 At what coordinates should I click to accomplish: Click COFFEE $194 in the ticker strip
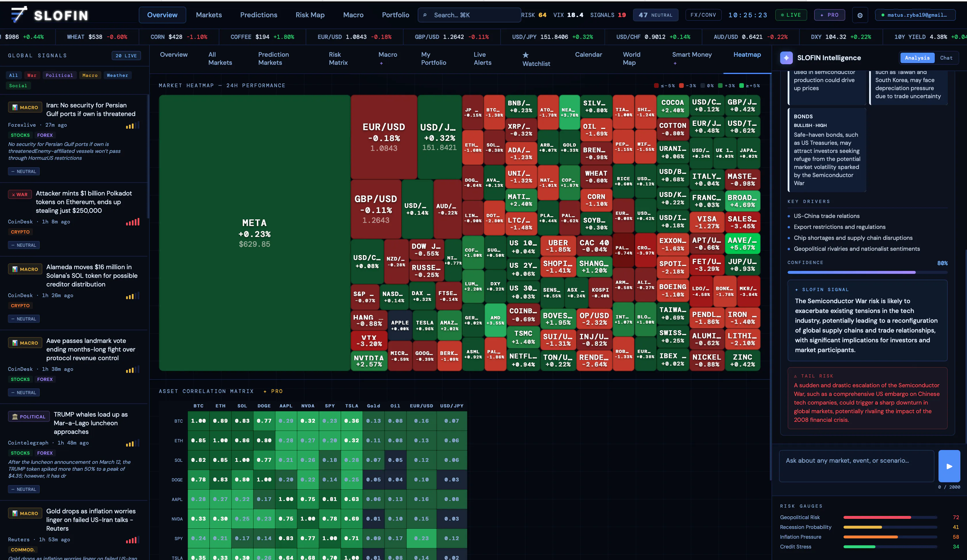[x=263, y=37]
